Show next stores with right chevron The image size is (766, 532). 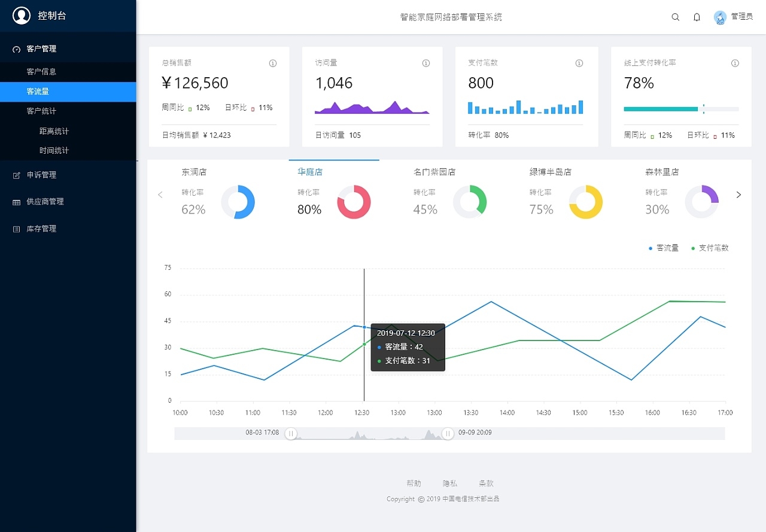738,194
